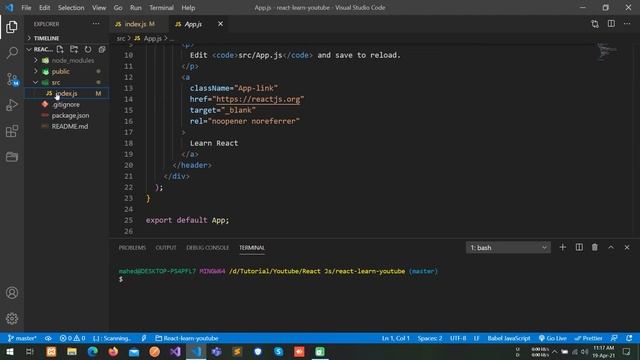Click the code minimap on the editor's right

607,51
